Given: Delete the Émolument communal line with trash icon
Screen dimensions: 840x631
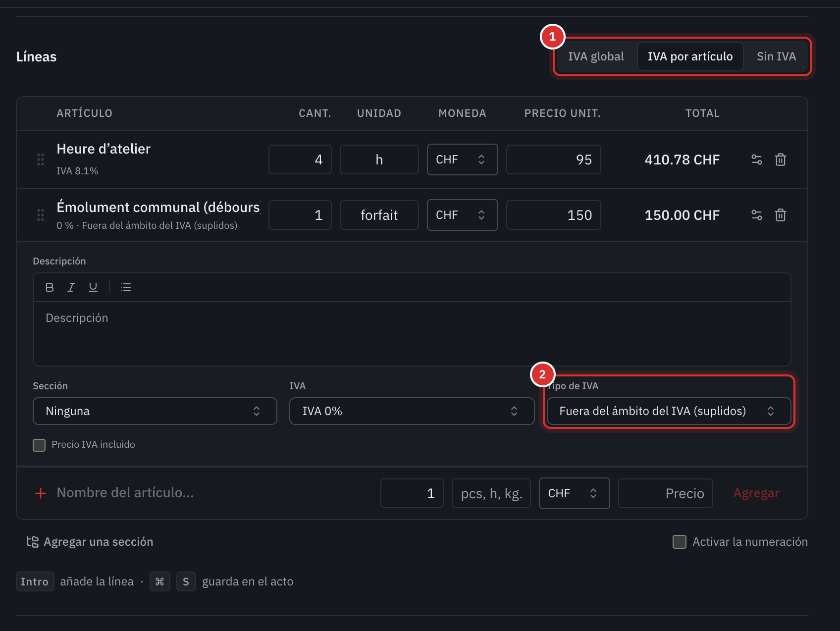Looking at the screenshot, I should (x=781, y=215).
